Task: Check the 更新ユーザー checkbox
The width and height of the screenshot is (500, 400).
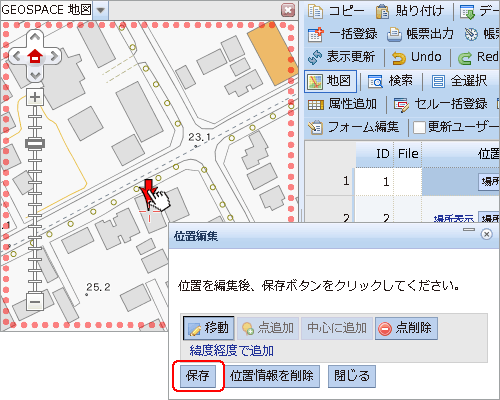Action: click(419, 127)
